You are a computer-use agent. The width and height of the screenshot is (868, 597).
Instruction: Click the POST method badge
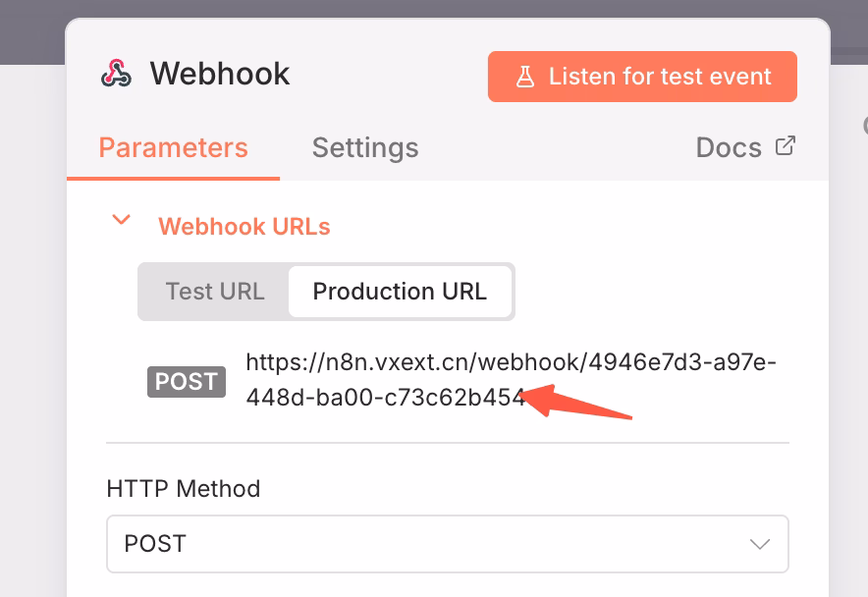click(187, 381)
